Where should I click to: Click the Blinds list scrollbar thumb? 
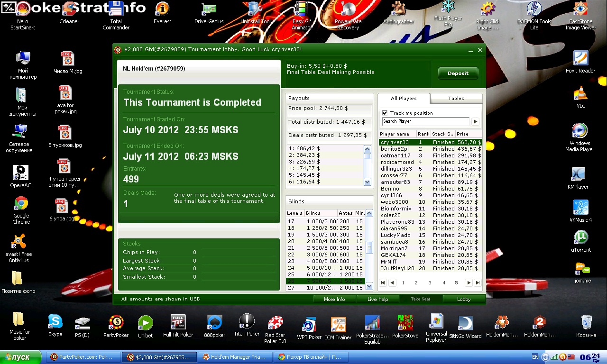369,247
